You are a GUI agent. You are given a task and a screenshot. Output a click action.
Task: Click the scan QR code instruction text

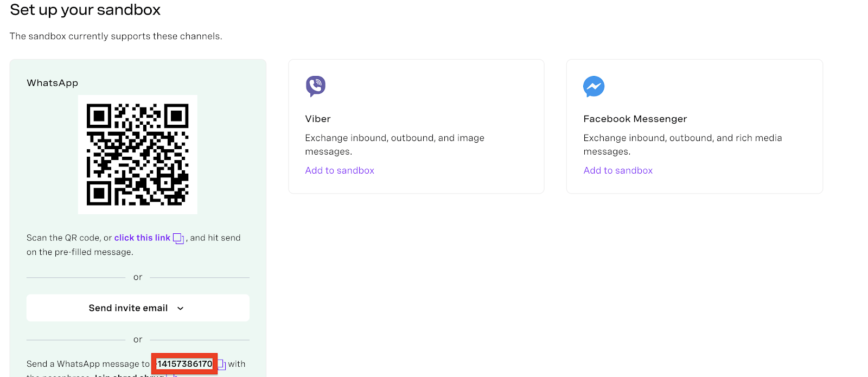click(x=133, y=245)
